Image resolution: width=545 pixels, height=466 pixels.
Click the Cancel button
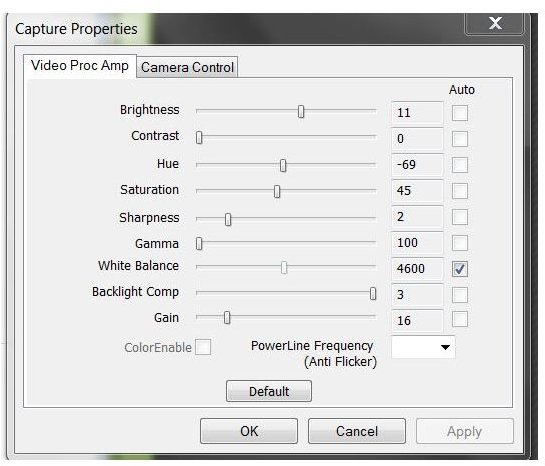(x=357, y=431)
